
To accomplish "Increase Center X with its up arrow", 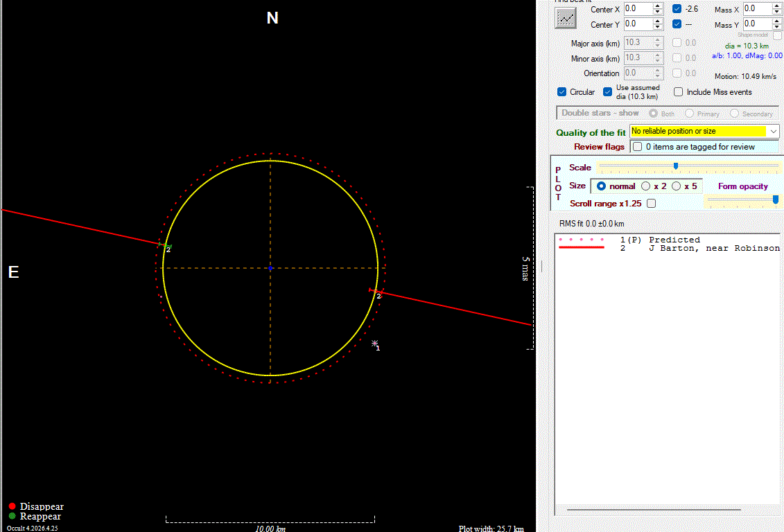I will coord(658,6).
